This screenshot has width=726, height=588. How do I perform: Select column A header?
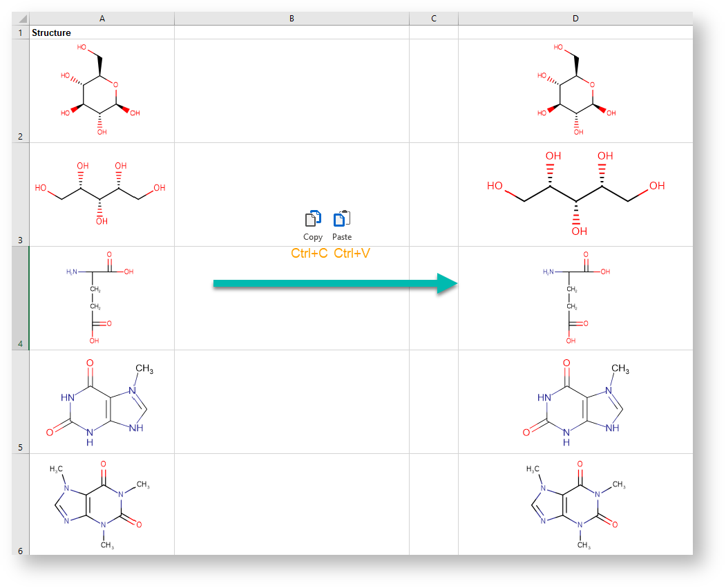102,19
